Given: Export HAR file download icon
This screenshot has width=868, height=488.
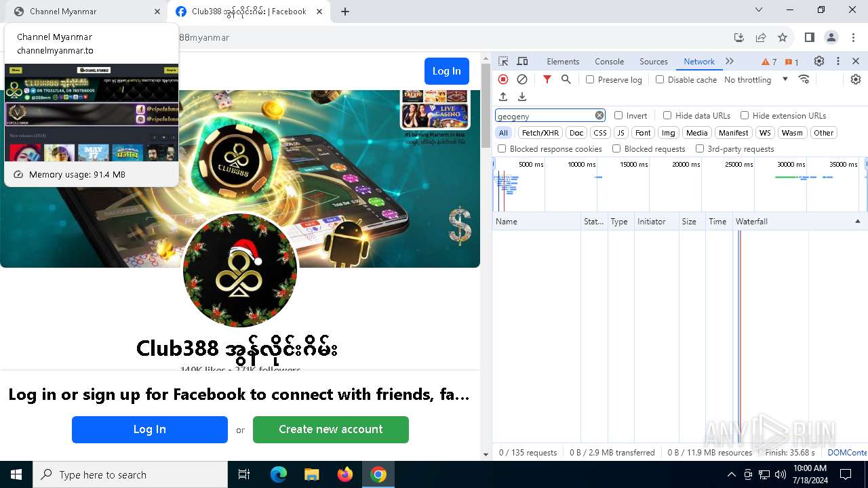Looking at the screenshot, I should click(x=522, y=97).
